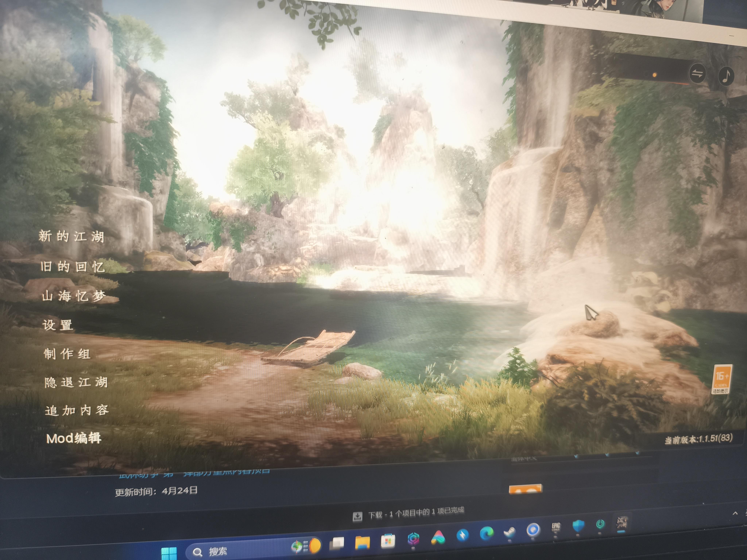Image resolution: width=747 pixels, height=560 pixels.
Task: Open Microsoft Store from taskbar
Action: click(388, 541)
